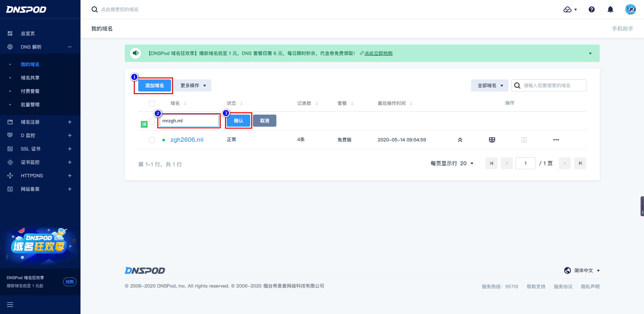Select 域名共享 in the sidebar
Image resolution: width=644 pixels, height=314 pixels.
coord(30,78)
